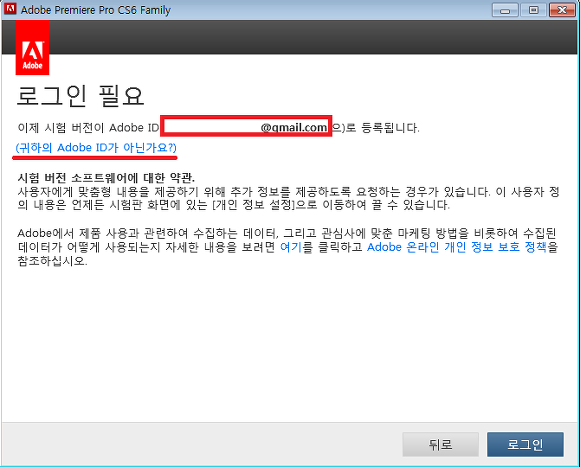Close the Adobe Premiere Pro CS6 window
580x467 pixels.
click(562, 10)
